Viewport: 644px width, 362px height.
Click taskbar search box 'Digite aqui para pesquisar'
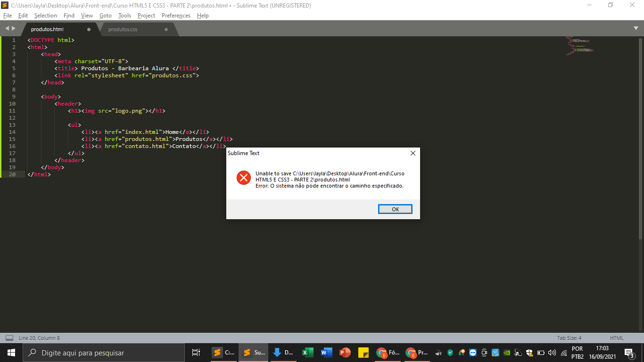[x=104, y=353]
